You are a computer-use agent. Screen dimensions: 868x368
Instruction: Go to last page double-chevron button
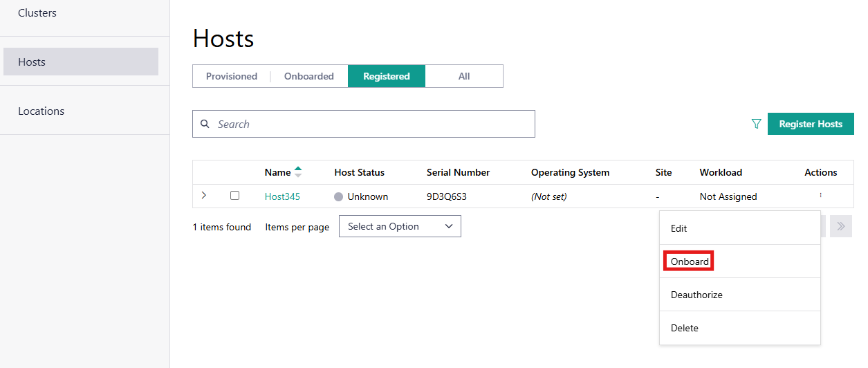[840, 226]
